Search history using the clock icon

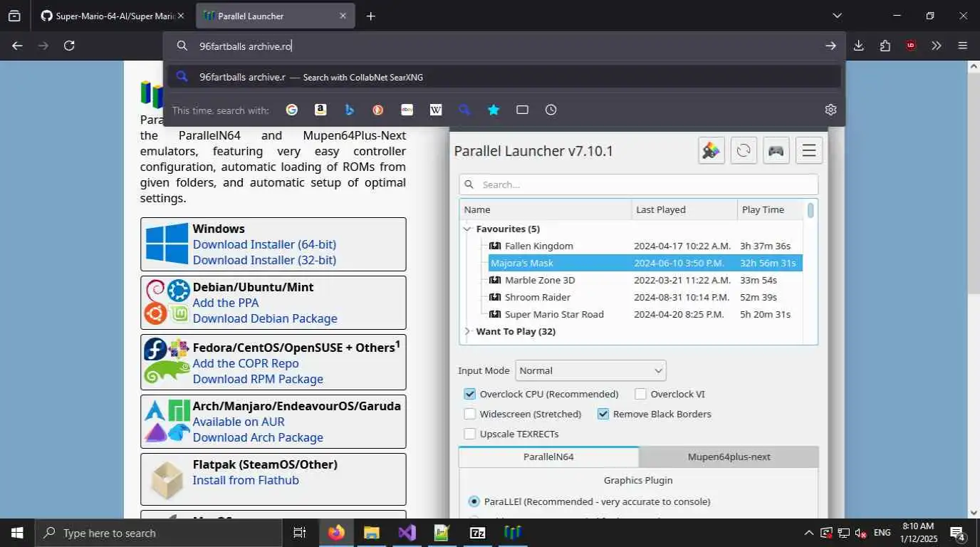click(x=551, y=110)
